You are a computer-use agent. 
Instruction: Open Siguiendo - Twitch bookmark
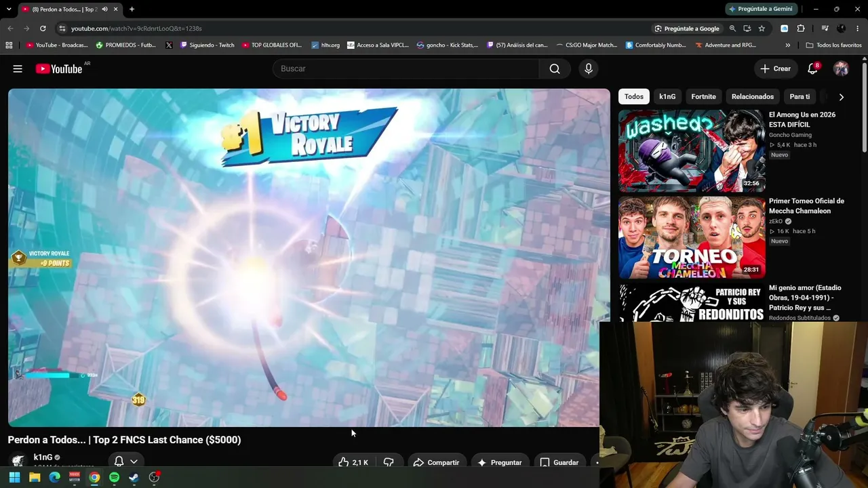(207, 45)
